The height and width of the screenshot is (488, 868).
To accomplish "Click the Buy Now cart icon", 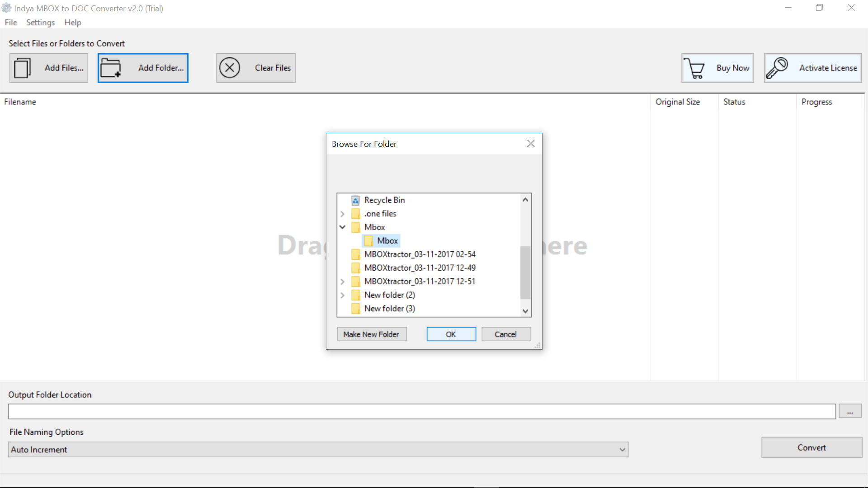I will pos(694,68).
